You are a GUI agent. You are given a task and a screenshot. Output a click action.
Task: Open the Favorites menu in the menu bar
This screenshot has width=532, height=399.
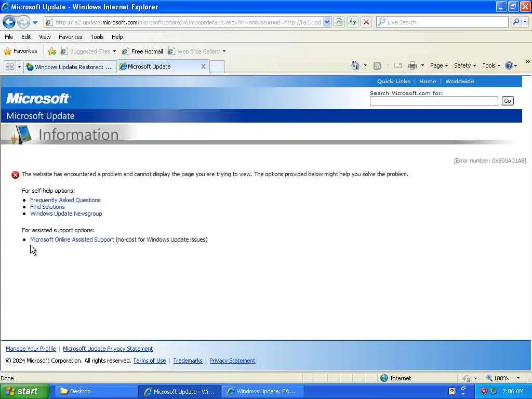(71, 37)
